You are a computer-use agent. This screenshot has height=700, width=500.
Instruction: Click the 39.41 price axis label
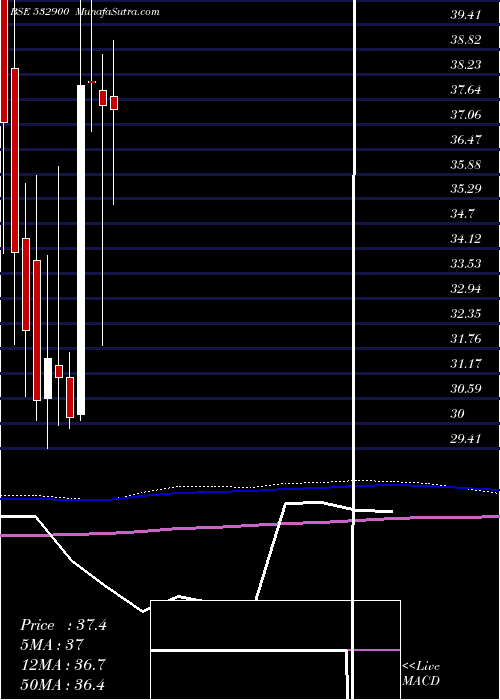click(x=465, y=15)
